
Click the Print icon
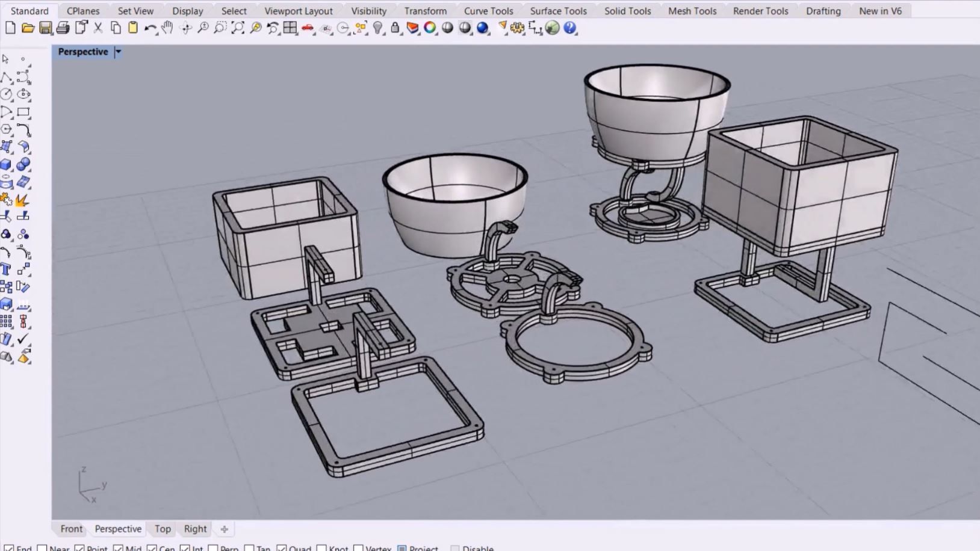click(63, 28)
